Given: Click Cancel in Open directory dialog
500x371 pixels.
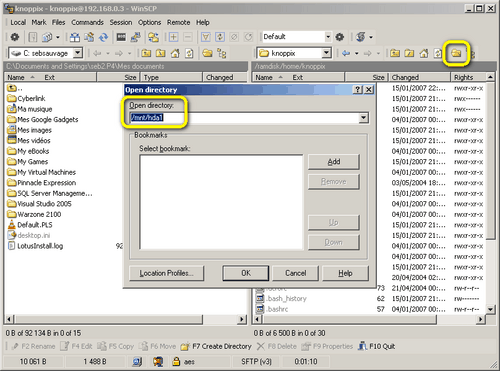Looking at the screenshot, I should [295, 273].
